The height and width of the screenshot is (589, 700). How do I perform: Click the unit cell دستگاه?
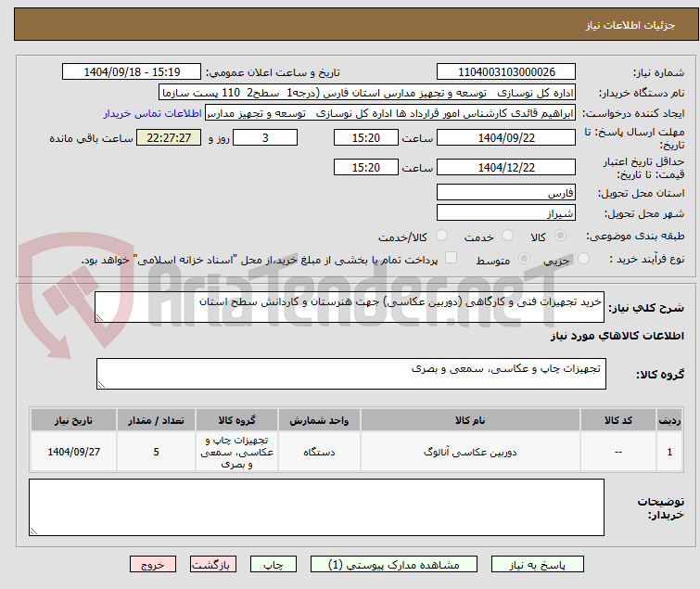[x=319, y=452]
